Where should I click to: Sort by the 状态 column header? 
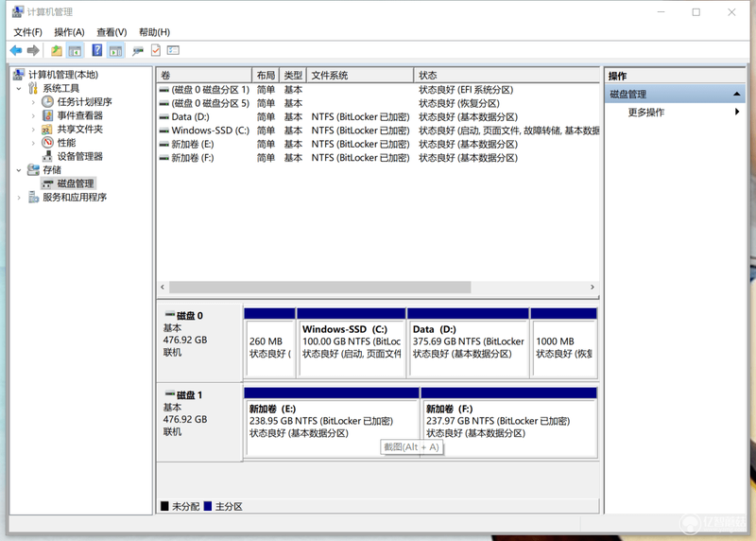(507, 76)
